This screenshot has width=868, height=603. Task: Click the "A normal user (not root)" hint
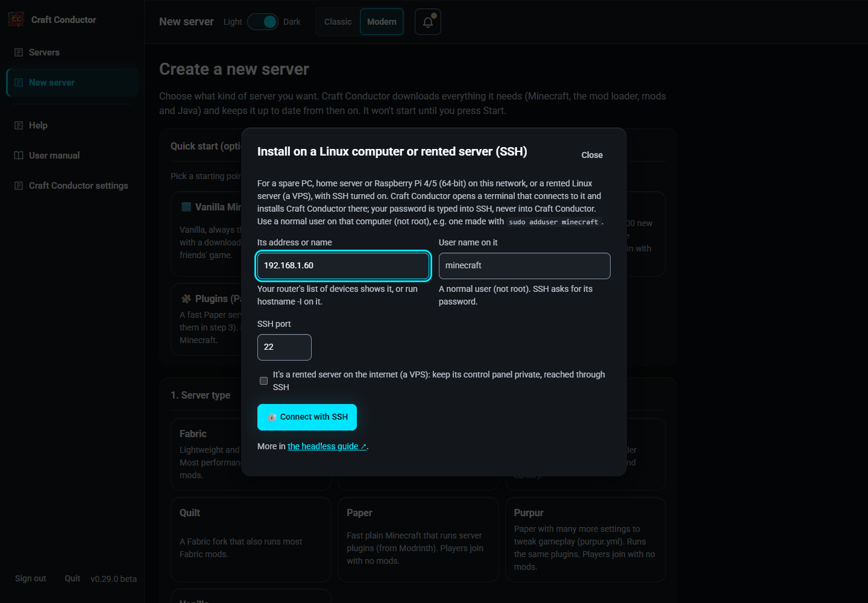515,295
